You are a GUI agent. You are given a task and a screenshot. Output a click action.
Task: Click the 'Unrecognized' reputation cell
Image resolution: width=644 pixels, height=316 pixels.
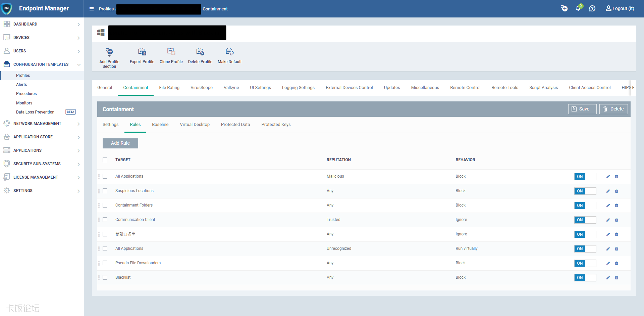339,249
